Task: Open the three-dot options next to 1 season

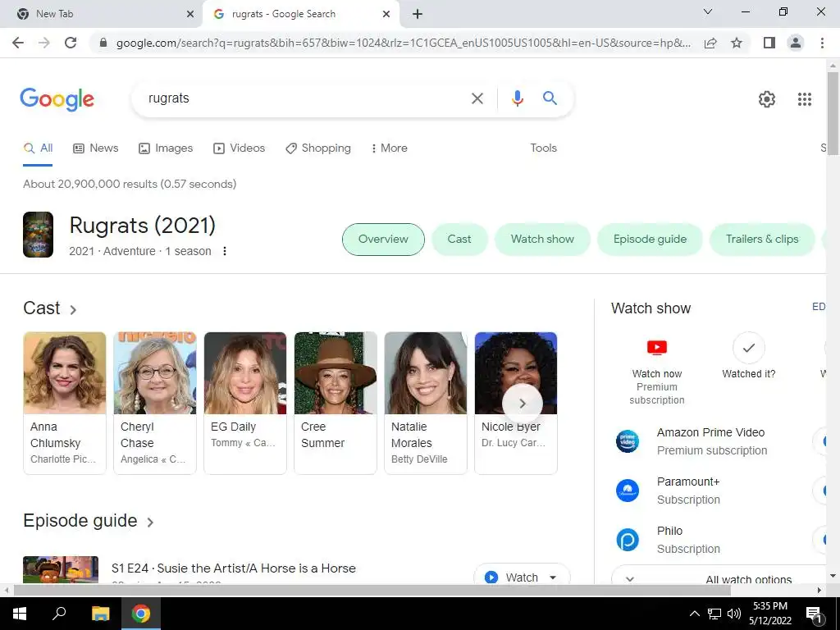Action: point(225,251)
